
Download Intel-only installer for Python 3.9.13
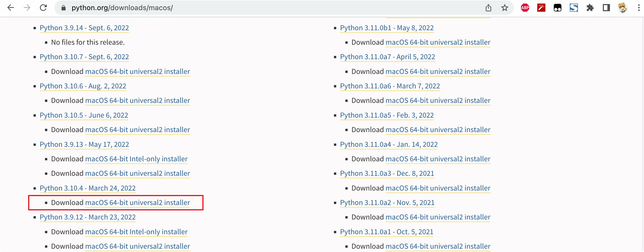coord(136,159)
